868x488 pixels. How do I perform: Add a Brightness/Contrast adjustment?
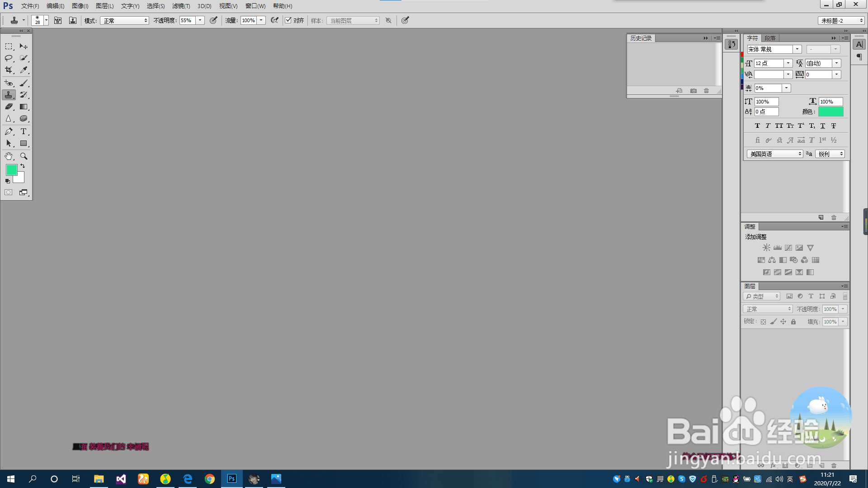(x=766, y=248)
